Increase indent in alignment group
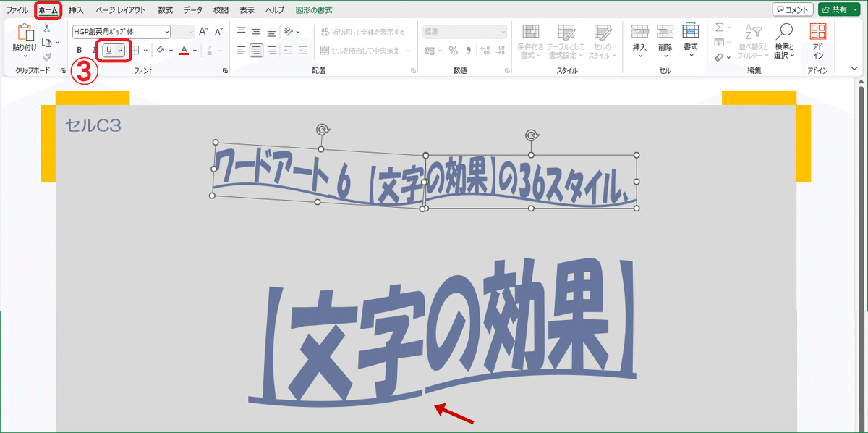The width and height of the screenshot is (868, 433). point(304,50)
